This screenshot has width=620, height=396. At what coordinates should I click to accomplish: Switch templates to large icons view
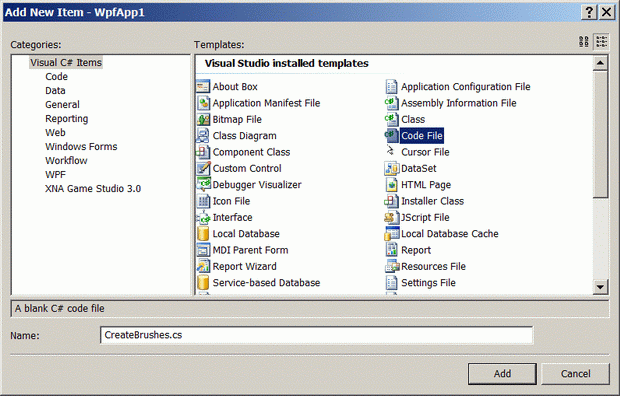tap(584, 42)
